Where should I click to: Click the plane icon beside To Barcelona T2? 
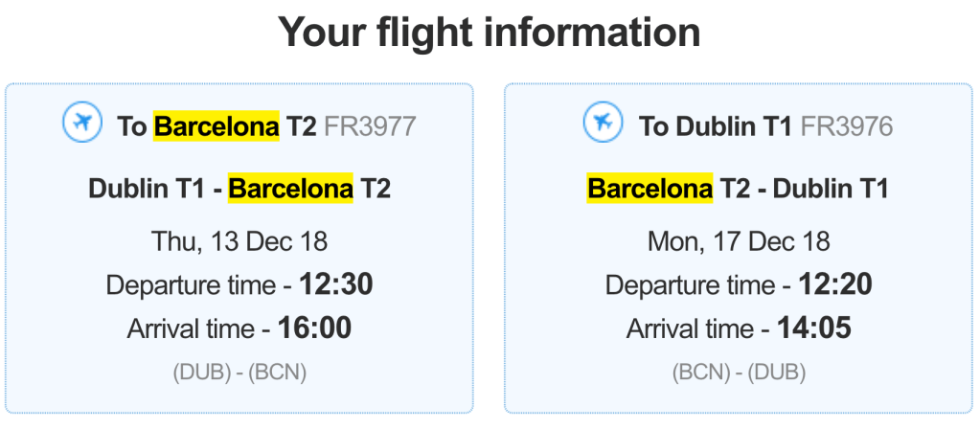tap(82, 123)
